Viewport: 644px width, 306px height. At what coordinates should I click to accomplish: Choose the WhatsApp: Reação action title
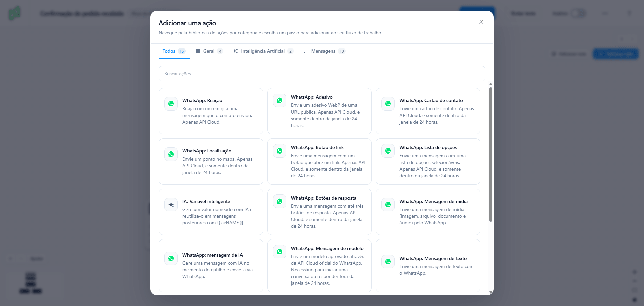(202, 100)
